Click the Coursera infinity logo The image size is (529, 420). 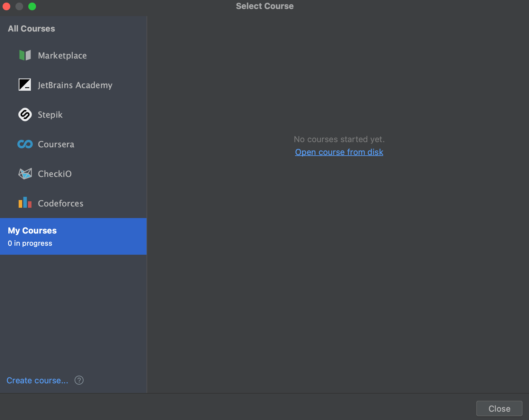point(25,144)
